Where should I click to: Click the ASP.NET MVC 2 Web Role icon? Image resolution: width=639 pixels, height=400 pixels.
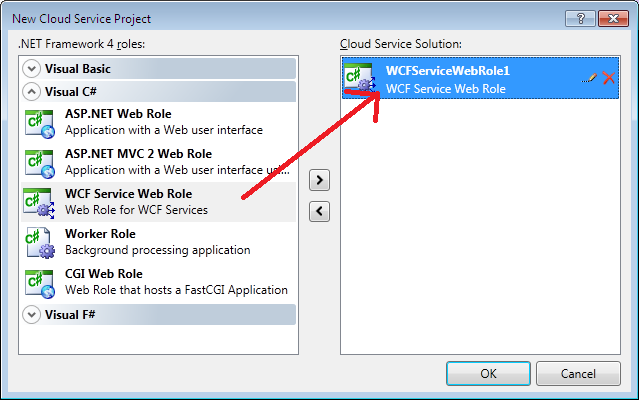40,163
